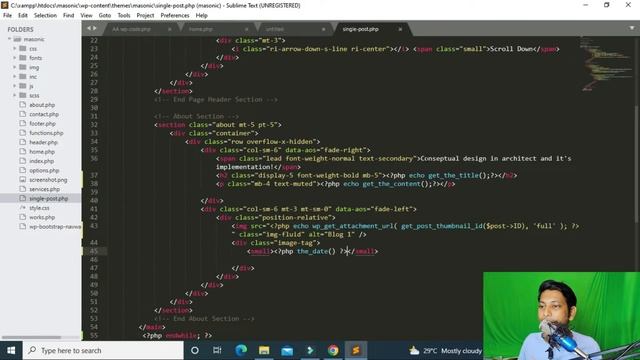Open options.php in the sidebar

coord(44,171)
